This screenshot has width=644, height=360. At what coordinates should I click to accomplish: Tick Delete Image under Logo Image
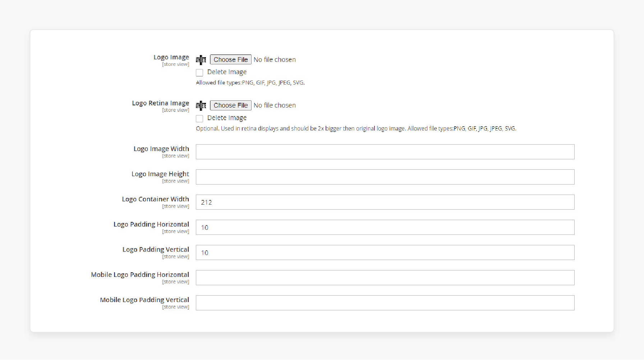point(199,73)
